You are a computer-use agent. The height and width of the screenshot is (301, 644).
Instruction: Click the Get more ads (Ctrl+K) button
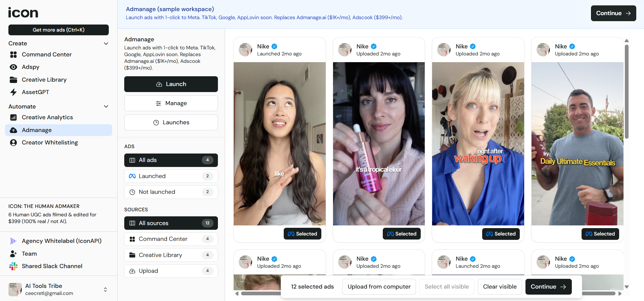click(58, 30)
